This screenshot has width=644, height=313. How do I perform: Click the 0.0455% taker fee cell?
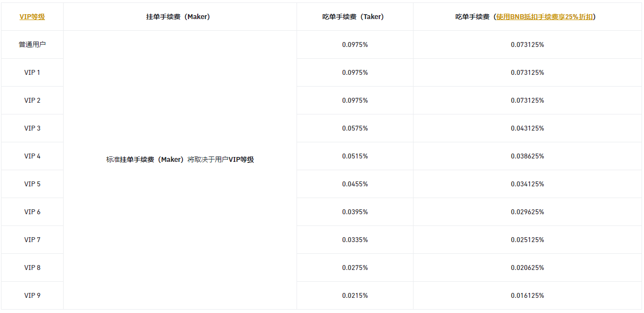[x=355, y=184]
